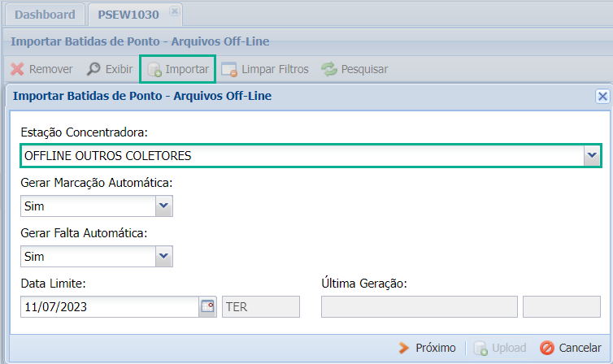The image size is (613, 364).
Task: Click the Estação Concentradora text field
Action: click(301, 155)
